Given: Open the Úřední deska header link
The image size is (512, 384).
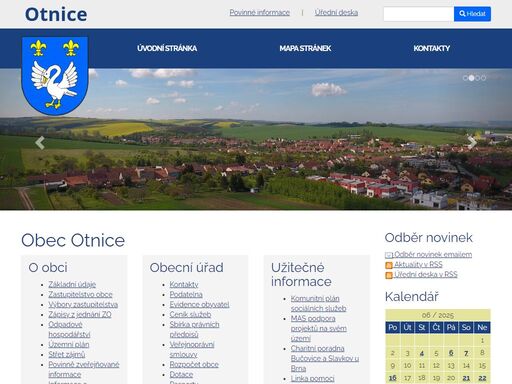Looking at the screenshot, I should pyautogui.click(x=336, y=13).
